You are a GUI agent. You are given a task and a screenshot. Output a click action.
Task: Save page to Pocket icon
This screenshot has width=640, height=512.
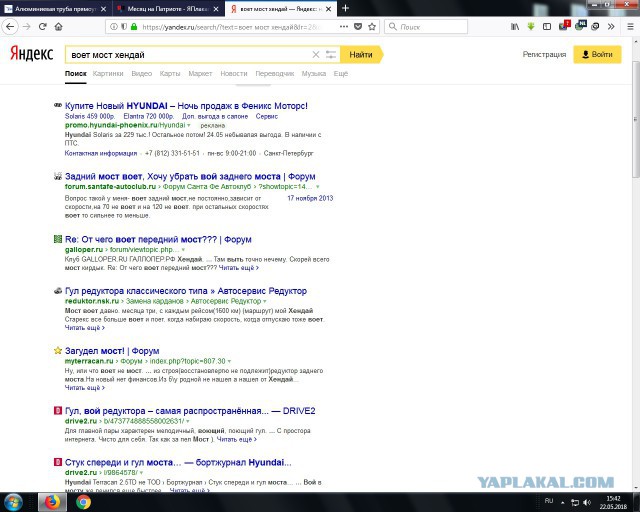click(x=358, y=27)
